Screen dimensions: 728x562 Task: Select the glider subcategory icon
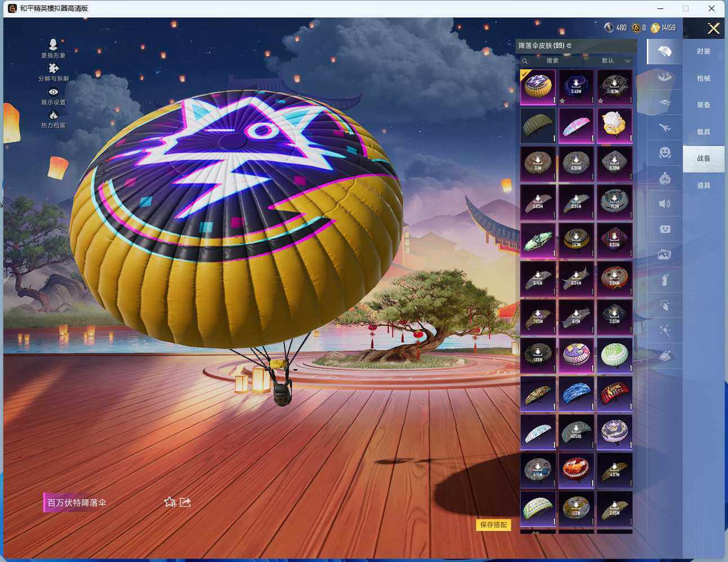pyautogui.click(x=665, y=102)
